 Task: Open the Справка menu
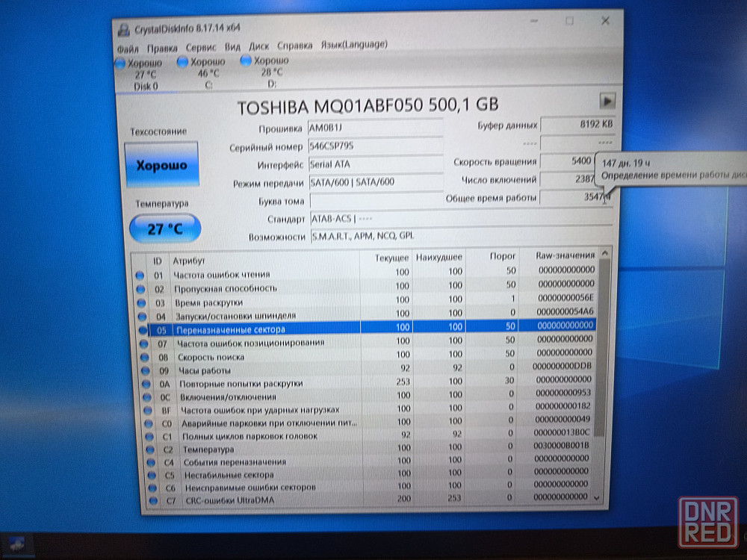click(294, 46)
